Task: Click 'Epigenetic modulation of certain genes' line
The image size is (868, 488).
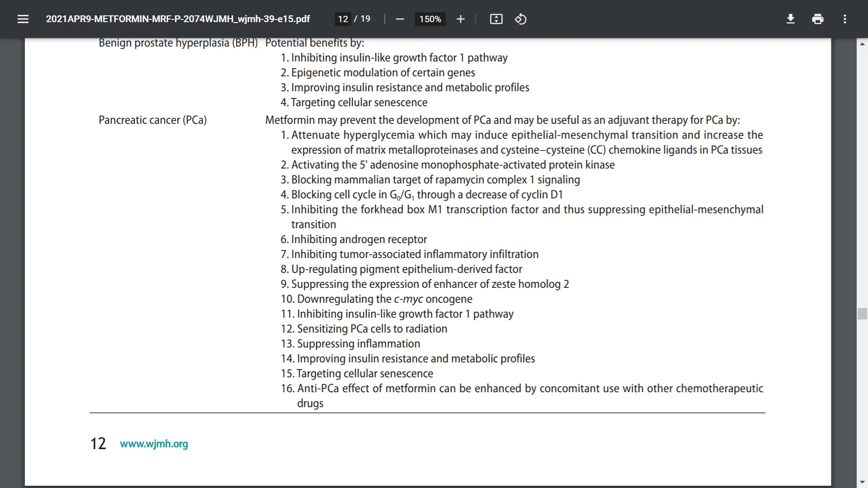Action: [378, 73]
